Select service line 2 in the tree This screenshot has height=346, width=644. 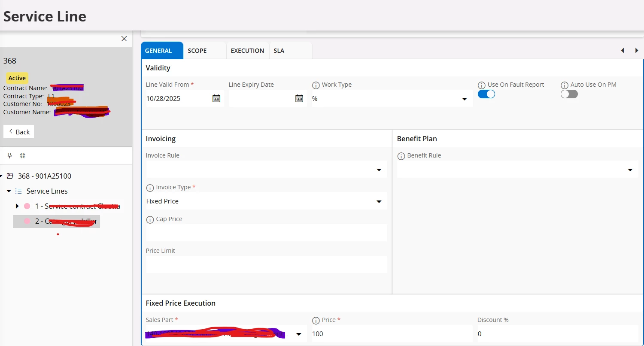click(x=66, y=221)
